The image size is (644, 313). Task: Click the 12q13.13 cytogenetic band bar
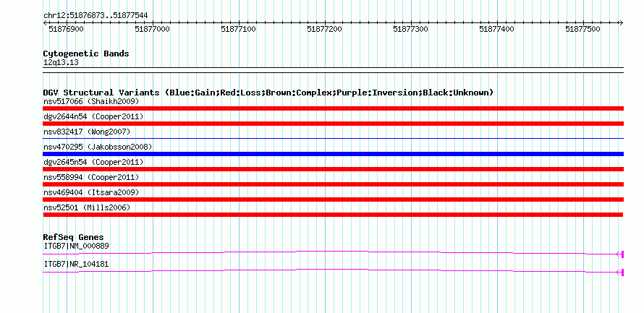coord(333,70)
